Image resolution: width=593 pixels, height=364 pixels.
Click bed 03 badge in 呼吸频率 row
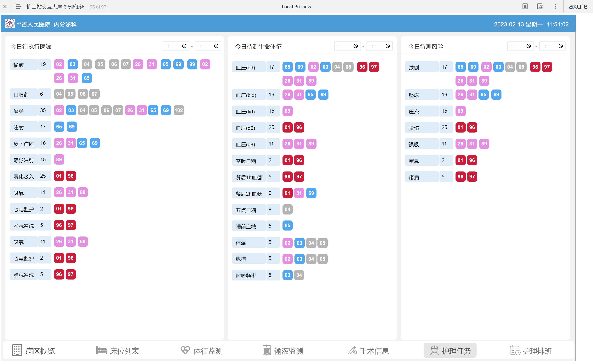[x=287, y=275]
